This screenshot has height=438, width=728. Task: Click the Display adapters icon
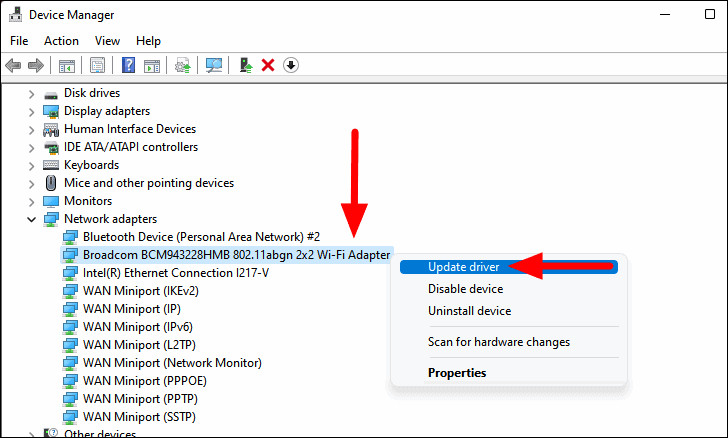[x=51, y=111]
